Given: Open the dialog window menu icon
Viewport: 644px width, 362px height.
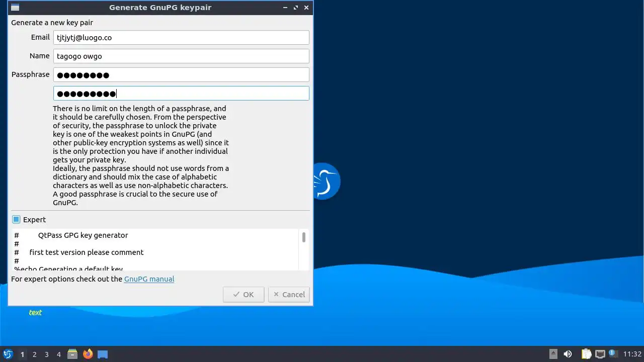Looking at the screenshot, I should [15, 8].
